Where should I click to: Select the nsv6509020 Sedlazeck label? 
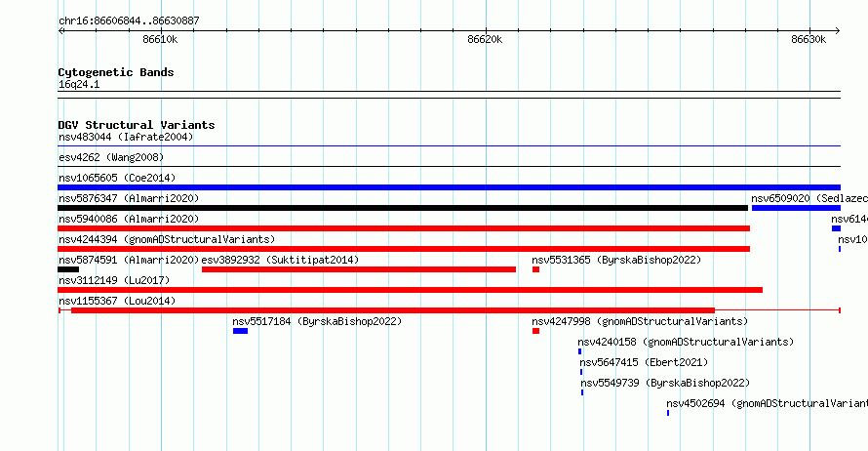tap(809, 198)
